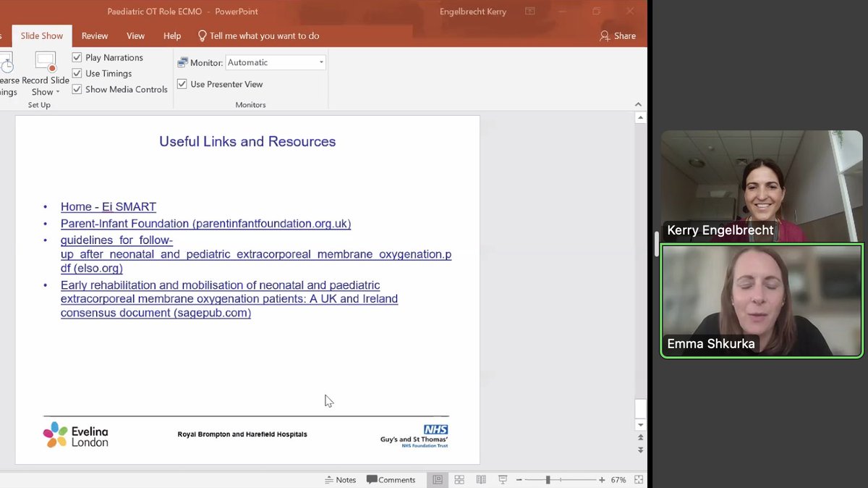The width and height of the screenshot is (868, 488).
Task: Open the Help ribbon tab
Action: click(x=172, y=35)
